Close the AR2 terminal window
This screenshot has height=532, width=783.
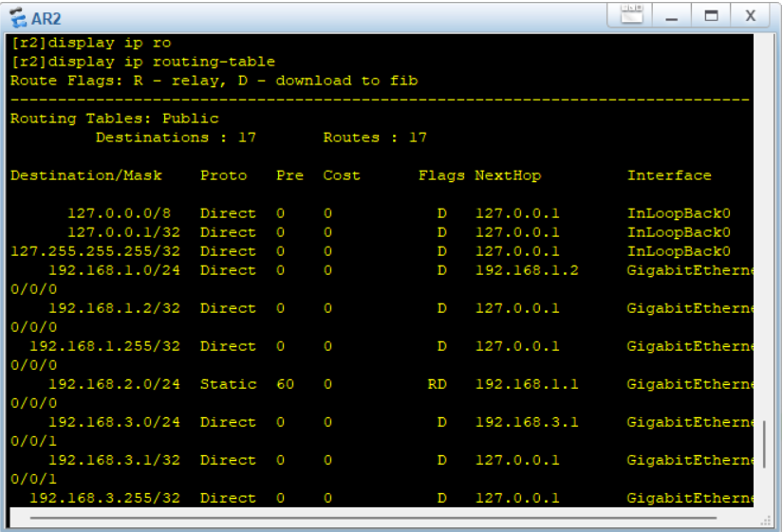point(750,16)
